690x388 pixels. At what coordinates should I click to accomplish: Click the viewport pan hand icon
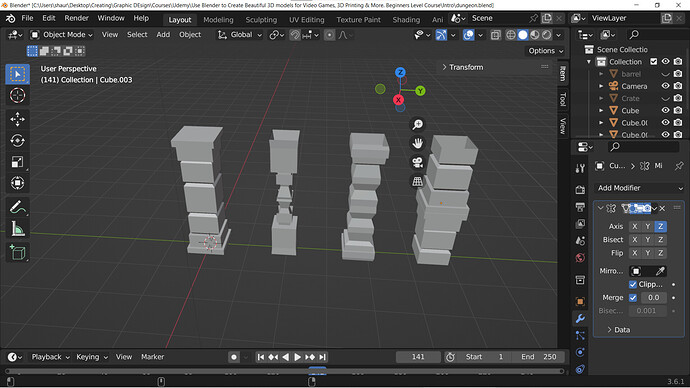point(418,143)
